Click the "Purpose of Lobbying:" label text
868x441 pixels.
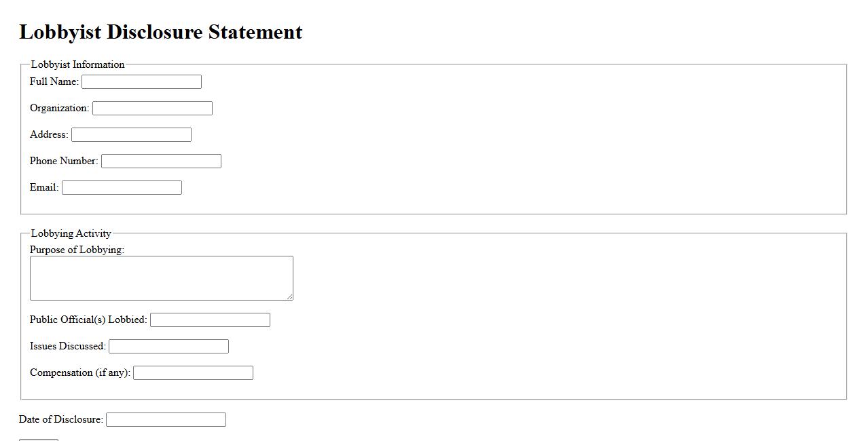point(77,250)
